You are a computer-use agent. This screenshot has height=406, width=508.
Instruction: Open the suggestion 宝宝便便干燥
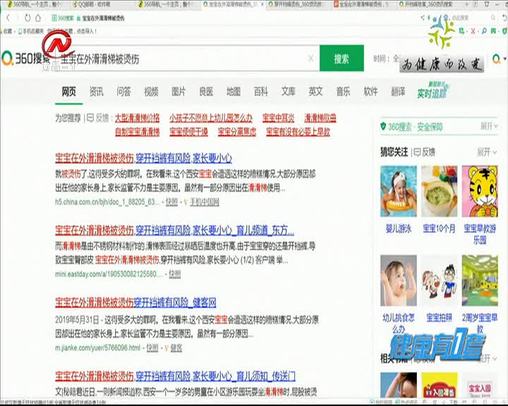[189, 132]
